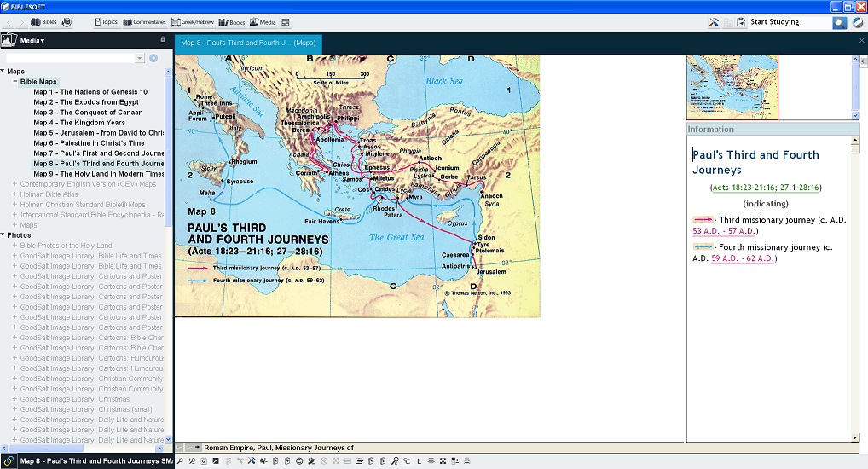Viewport: 868px width, 469px height.
Task: Select Map 1 - The Nations of Genesis 10
Action: [90, 92]
